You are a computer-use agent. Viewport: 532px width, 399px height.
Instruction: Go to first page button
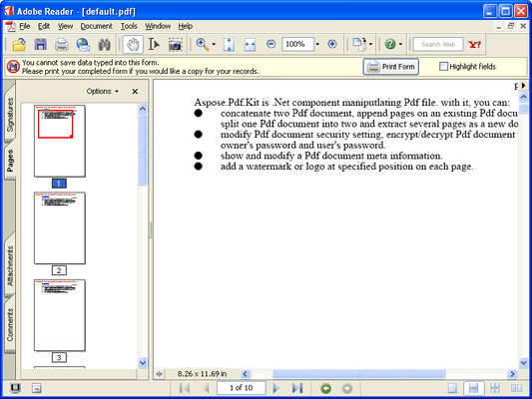[185, 388]
